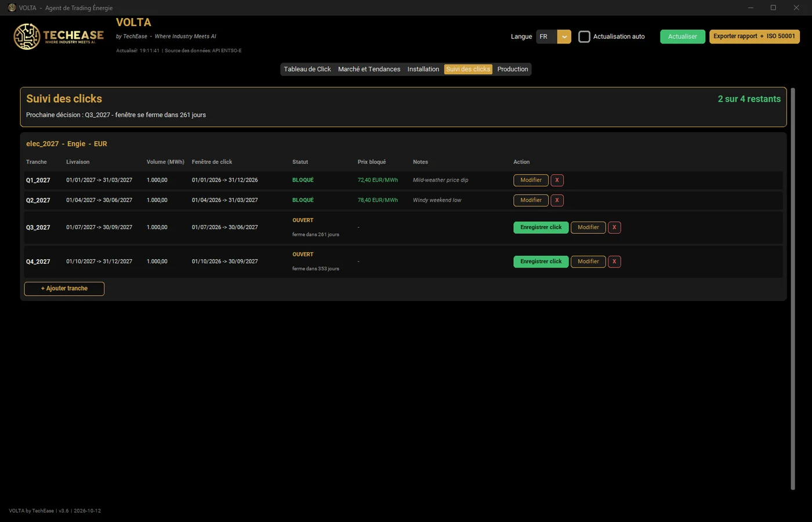Viewport: 812px width, 522px height.
Task: Click 'ferme dans 353 jours' status text
Action: click(316, 269)
